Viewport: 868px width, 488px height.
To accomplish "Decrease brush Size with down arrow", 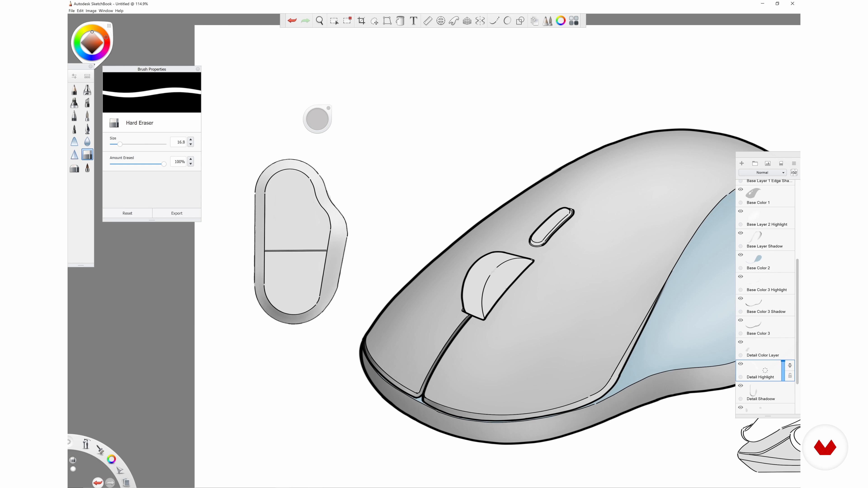I will (191, 145).
